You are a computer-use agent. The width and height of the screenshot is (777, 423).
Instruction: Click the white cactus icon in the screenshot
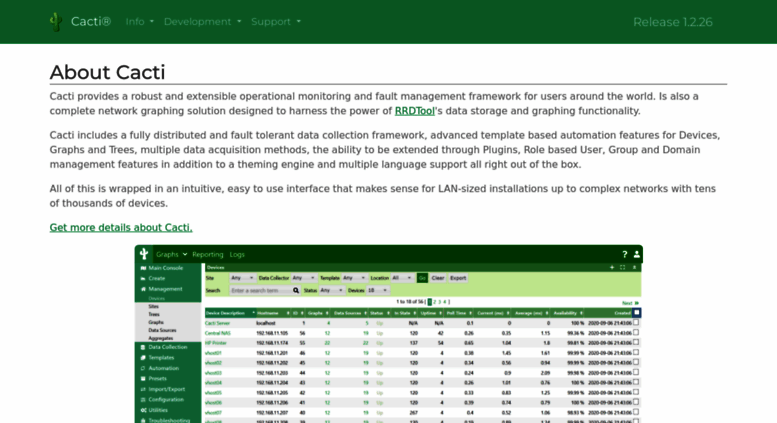(x=144, y=254)
